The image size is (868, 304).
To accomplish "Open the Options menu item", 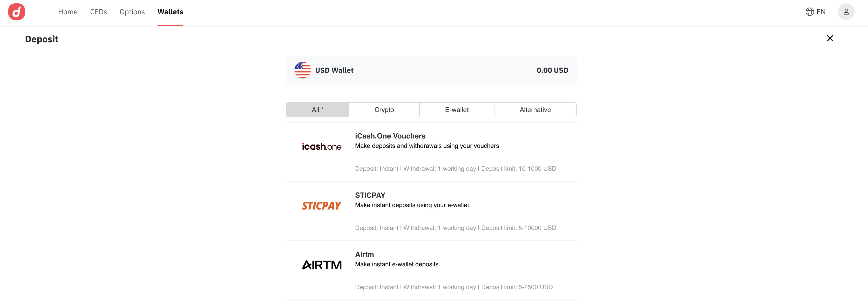I will [x=132, y=12].
